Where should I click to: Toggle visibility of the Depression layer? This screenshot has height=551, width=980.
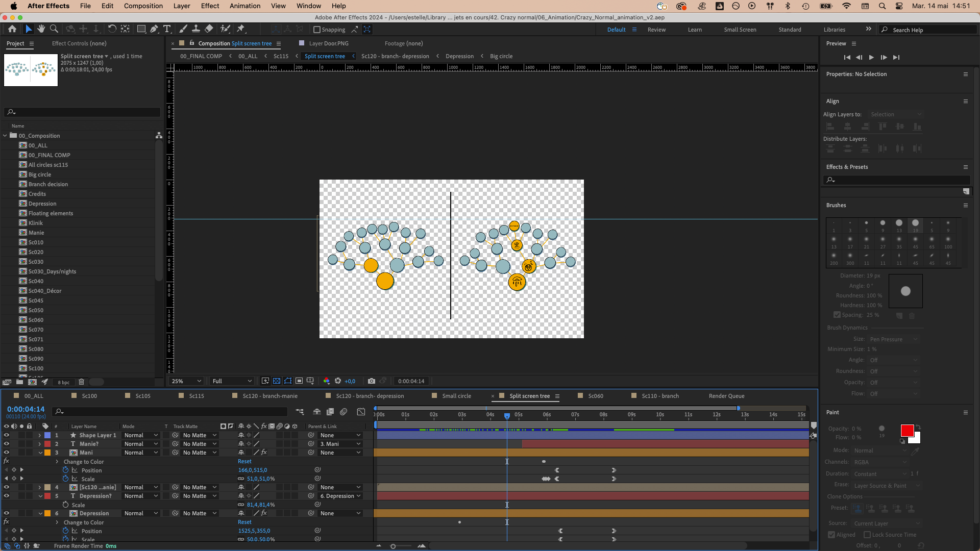pyautogui.click(x=6, y=513)
